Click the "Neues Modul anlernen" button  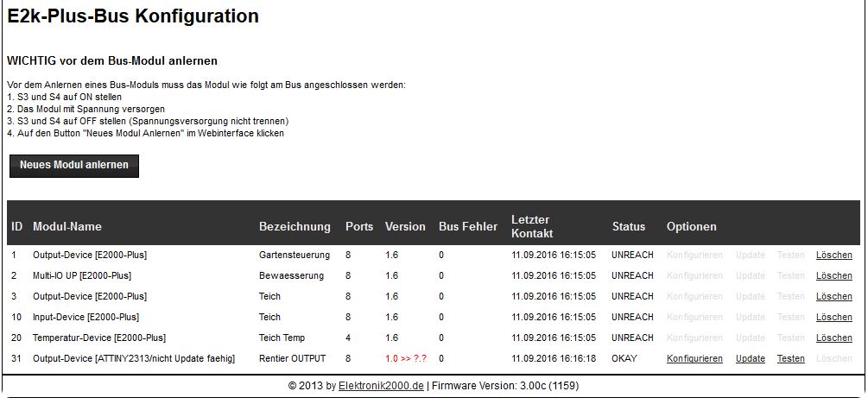click(74, 166)
